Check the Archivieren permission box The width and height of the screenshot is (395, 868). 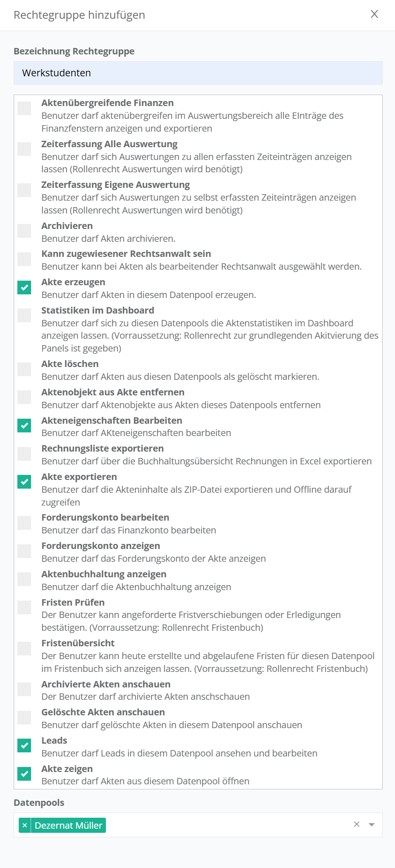pyautogui.click(x=24, y=231)
